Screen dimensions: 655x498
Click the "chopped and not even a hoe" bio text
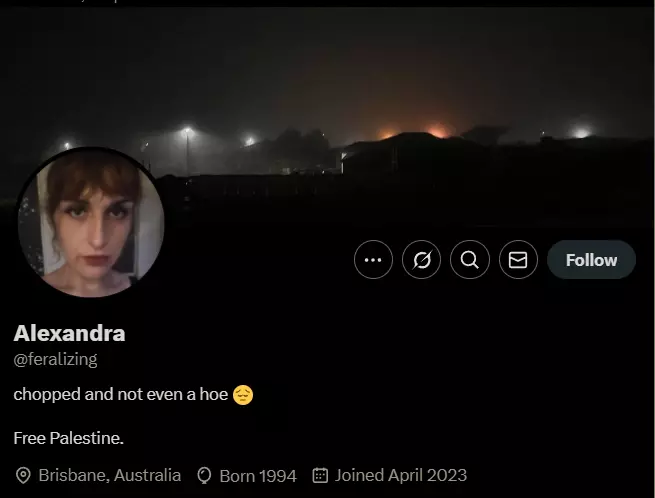pos(121,394)
